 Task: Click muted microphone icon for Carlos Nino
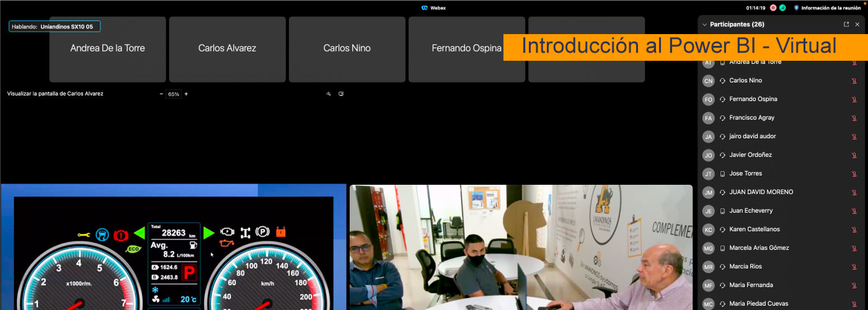[854, 81]
